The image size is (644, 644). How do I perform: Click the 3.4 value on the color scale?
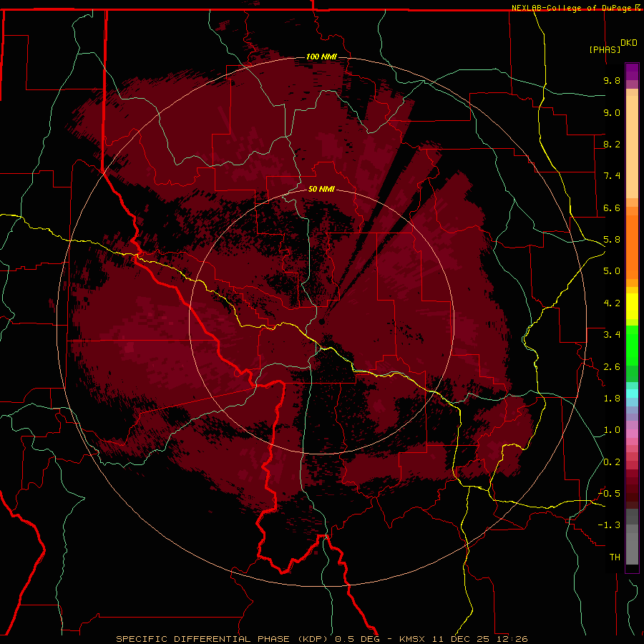tap(612, 335)
